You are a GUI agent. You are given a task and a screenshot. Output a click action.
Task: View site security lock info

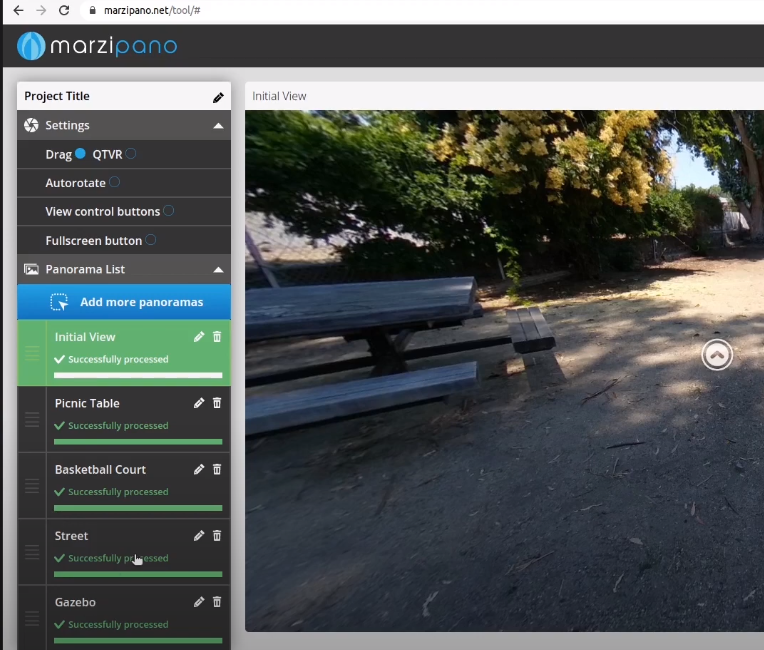click(x=92, y=10)
